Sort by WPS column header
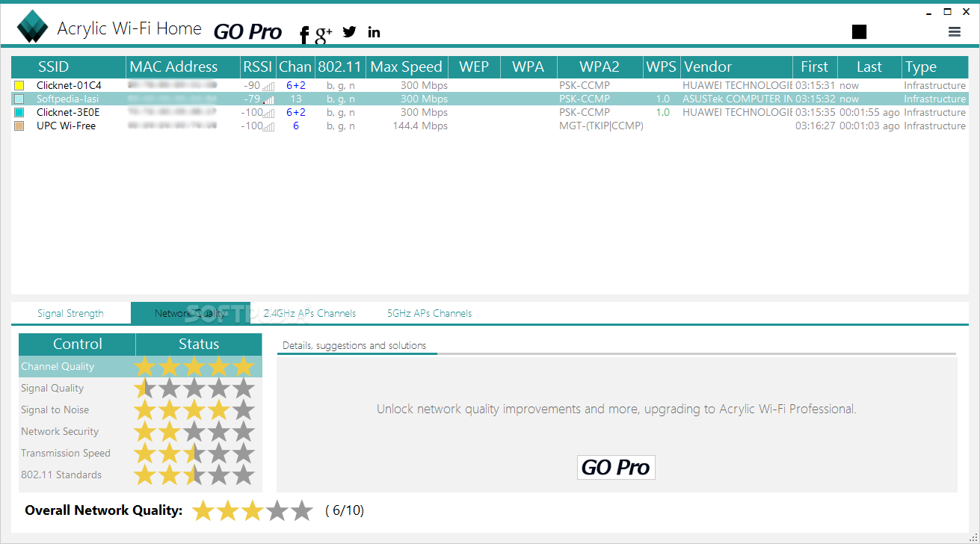Image resolution: width=980 pixels, height=544 pixels. pos(662,67)
